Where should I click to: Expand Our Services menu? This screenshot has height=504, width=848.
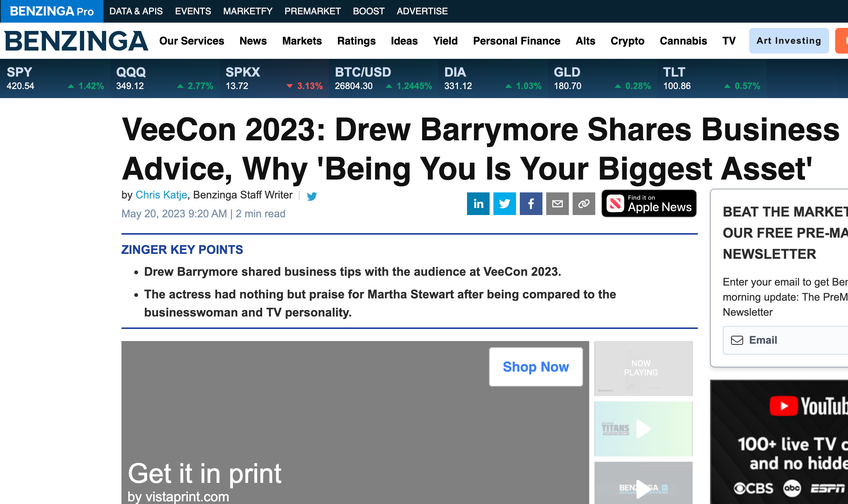192,41
